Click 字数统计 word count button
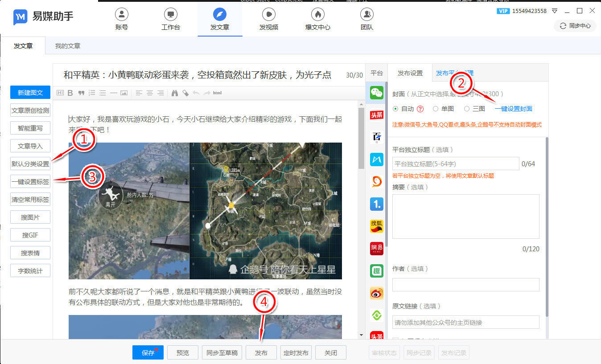The image size is (601, 364). tap(30, 271)
